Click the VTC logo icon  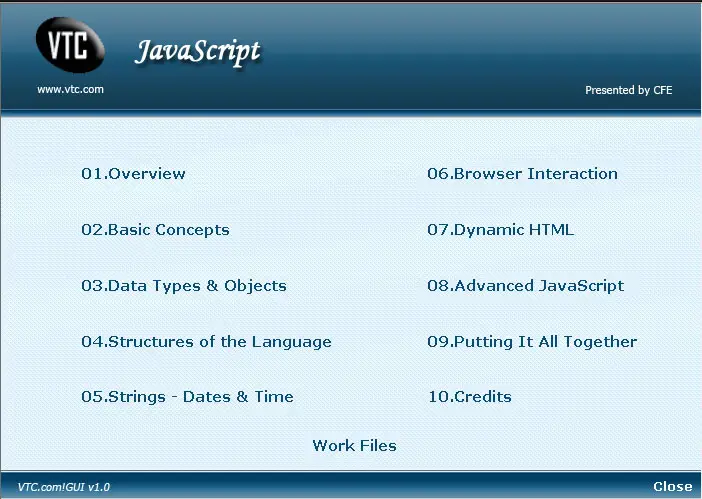[70, 45]
